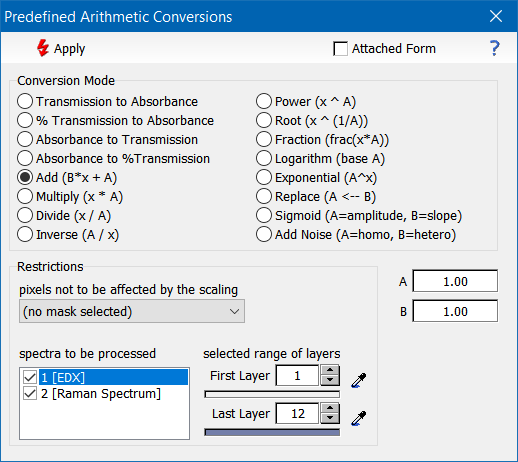Click the red lightning Apply icon
This screenshot has width=518, height=462.
coord(43,48)
